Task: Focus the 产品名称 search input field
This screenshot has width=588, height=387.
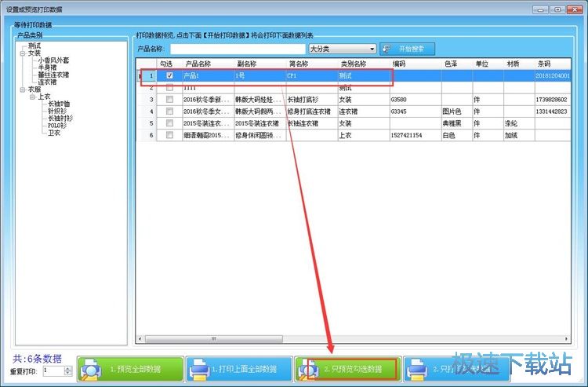Action: coord(238,49)
